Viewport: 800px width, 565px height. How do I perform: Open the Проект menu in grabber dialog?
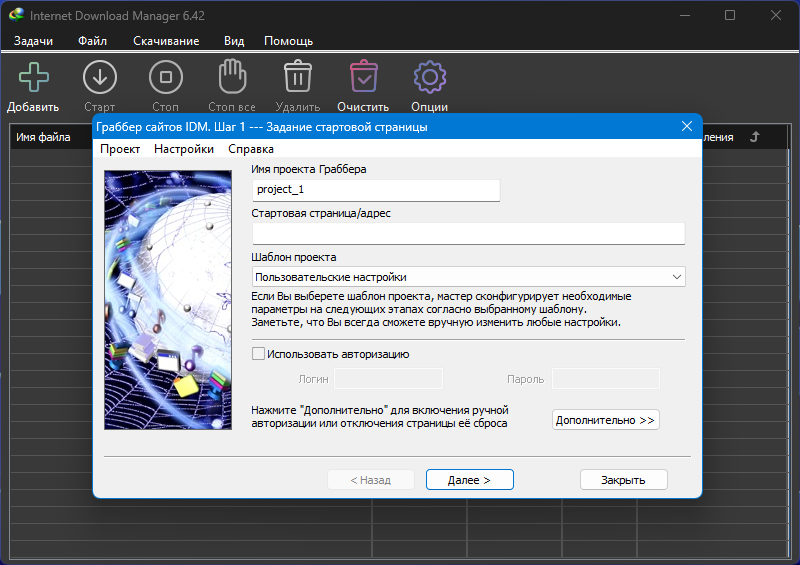120,149
